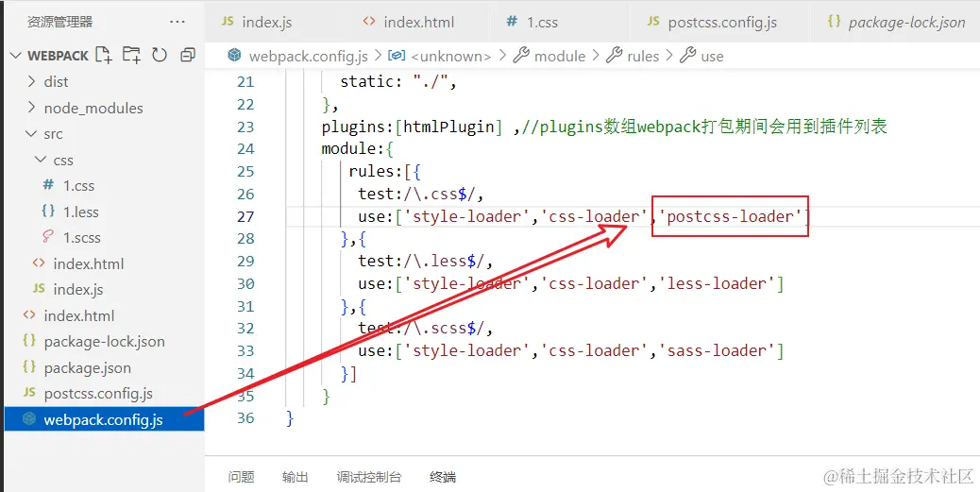Click line number 24 in the gutter

coord(246,149)
